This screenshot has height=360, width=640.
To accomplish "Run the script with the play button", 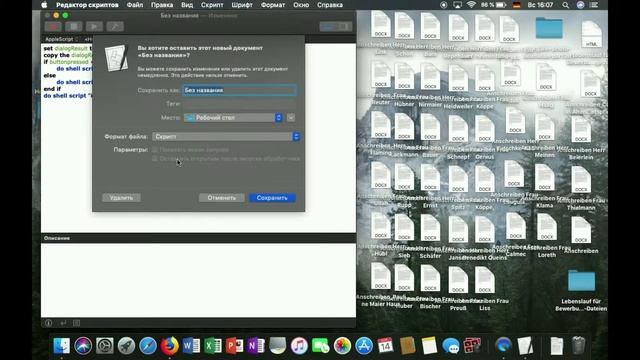I will [x=94, y=27].
